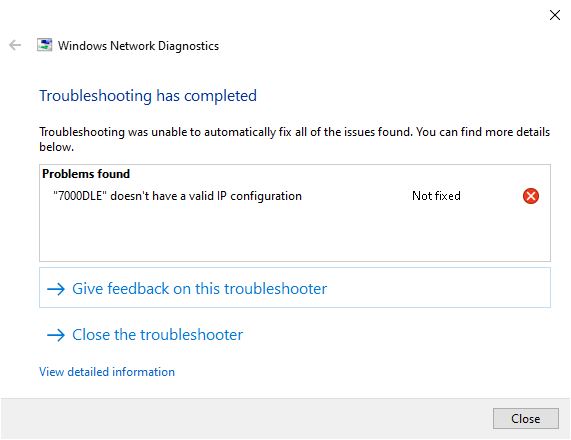Open View detailed information link
Image resolution: width=571 pixels, height=440 pixels.
coord(107,372)
